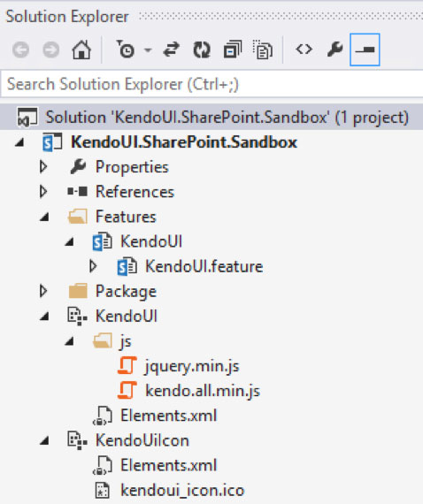
Task: Select kendo.all.min.js in the tree
Action: tap(203, 391)
